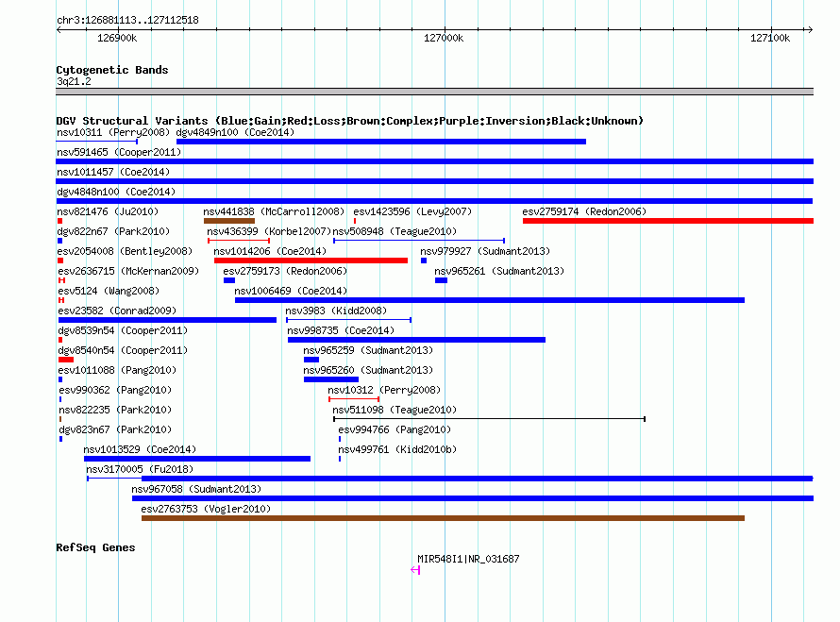The height and width of the screenshot is (622, 840).
Task: Click the 126900k ruler position label
Action: tap(117, 38)
